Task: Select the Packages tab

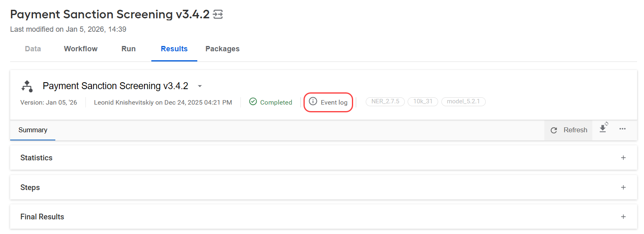Action: pos(223,49)
